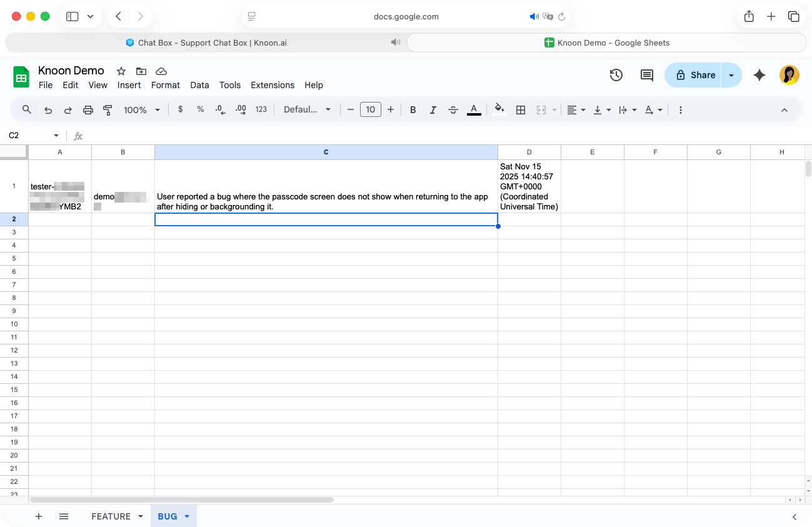Open the zoom level dropdown
The image size is (812, 527).
click(142, 109)
